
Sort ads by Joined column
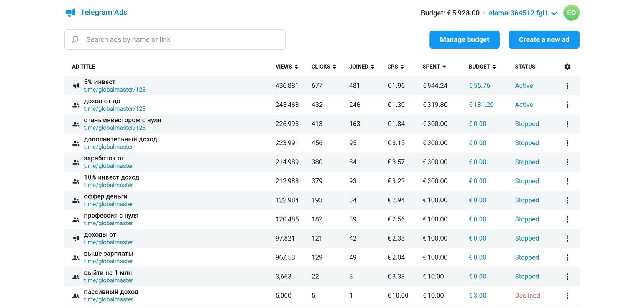click(361, 67)
